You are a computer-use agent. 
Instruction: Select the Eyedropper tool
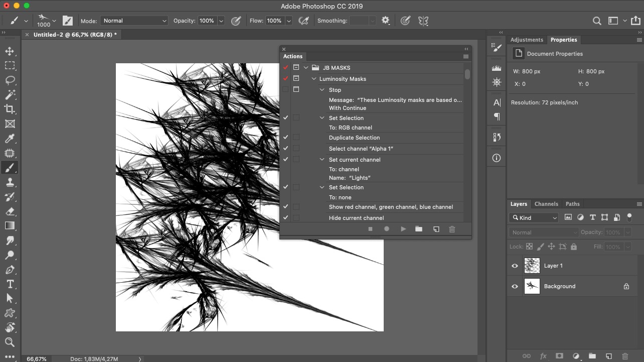click(x=10, y=139)
